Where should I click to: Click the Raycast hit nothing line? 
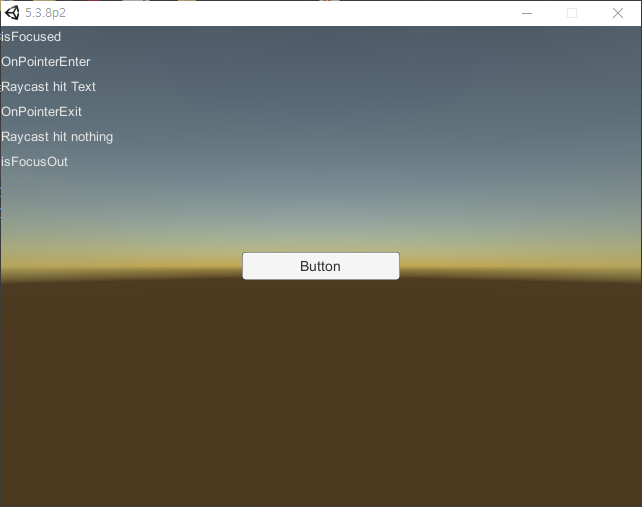pos(57,137)
